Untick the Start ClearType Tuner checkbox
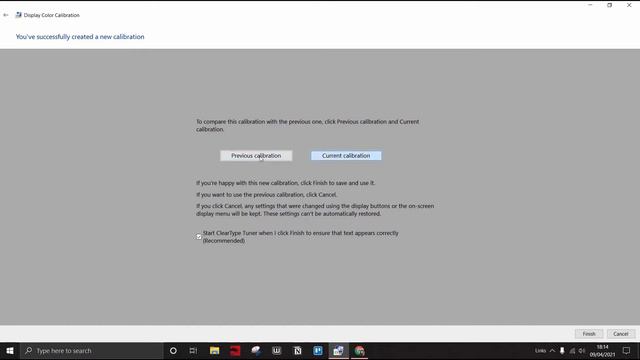 click(199, 237)
